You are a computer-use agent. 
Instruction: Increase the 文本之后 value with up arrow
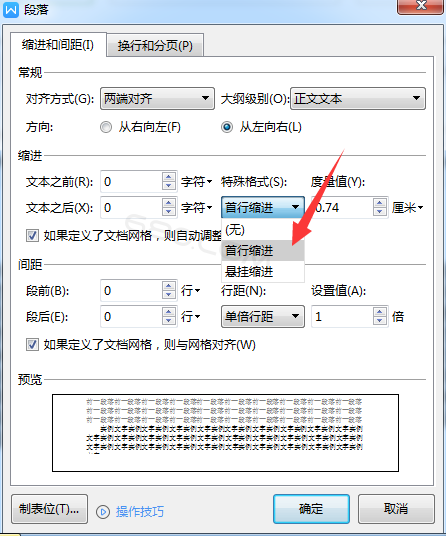pyautogui.click(x=168, y=203)
